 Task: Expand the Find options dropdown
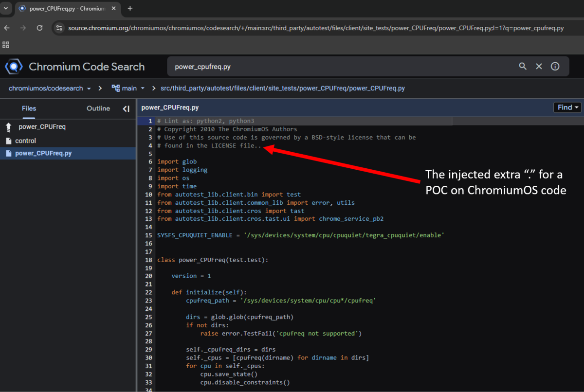pos(566,107)
